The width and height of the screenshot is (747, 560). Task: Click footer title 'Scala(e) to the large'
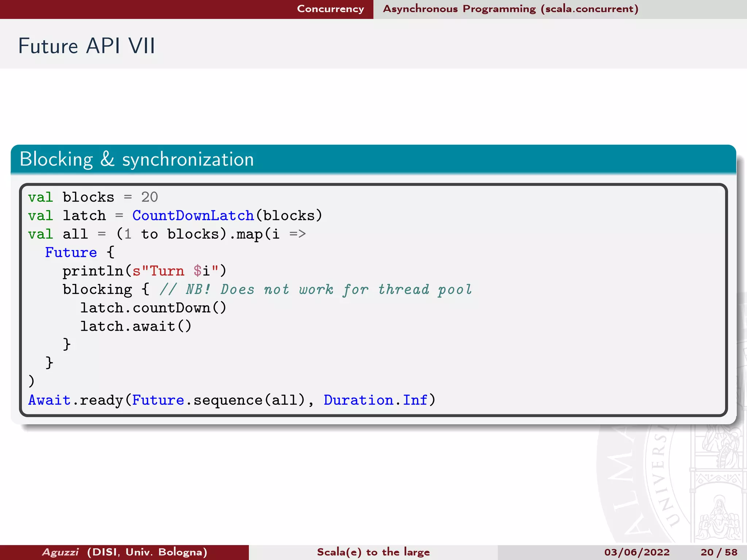point(373,552)
